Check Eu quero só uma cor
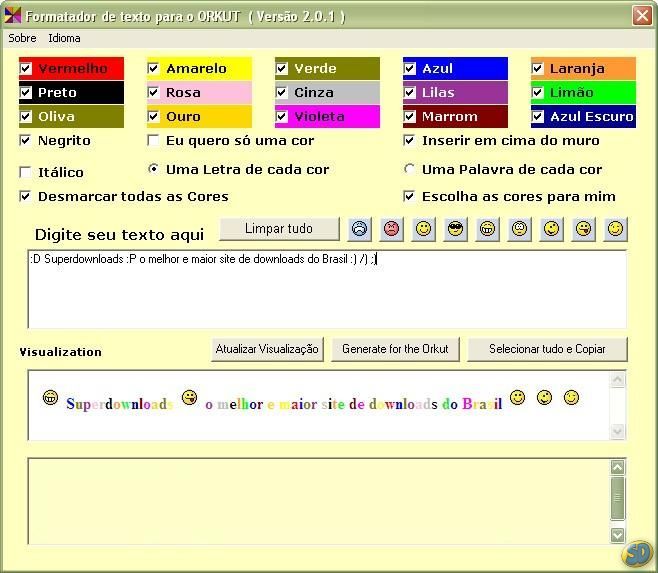Screen dimensions: 658x573 [154, 141]
